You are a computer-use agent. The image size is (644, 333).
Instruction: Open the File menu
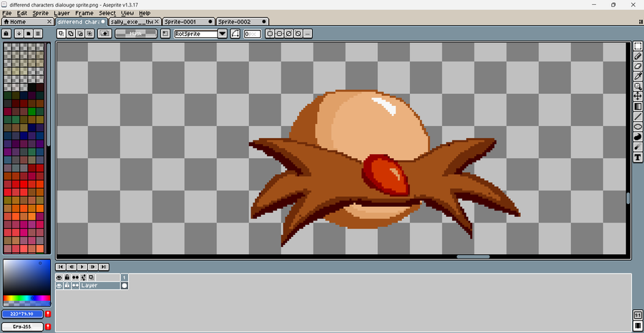click(x=7, y=13)
